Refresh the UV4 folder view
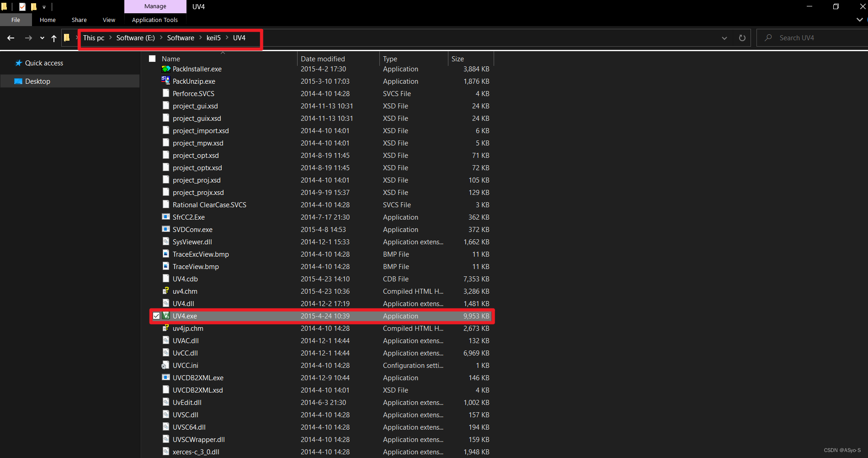 pos(742,38)
